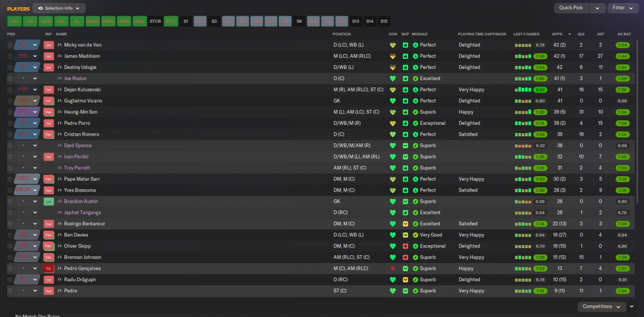Toggle pick checkbox for the ST (C) player Pedro
The image size is (644, 317).
[x=10, y=291]
